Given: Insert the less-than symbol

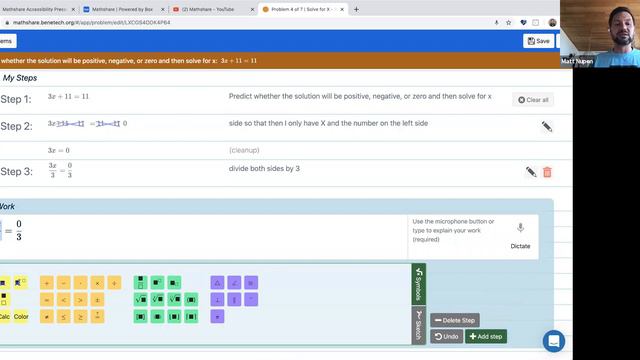Looking at the screenshot, I should (64, 300).
